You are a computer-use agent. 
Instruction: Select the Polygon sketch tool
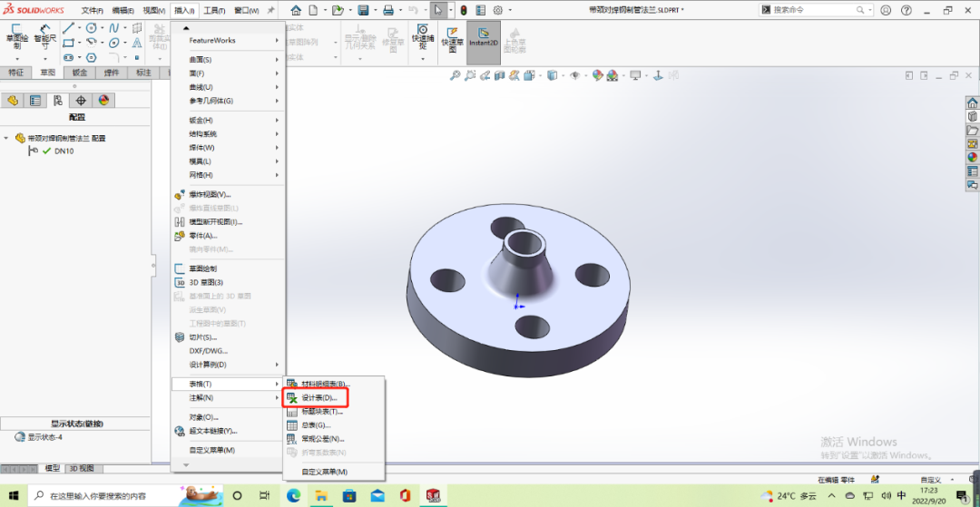click(x=92, y=57)
